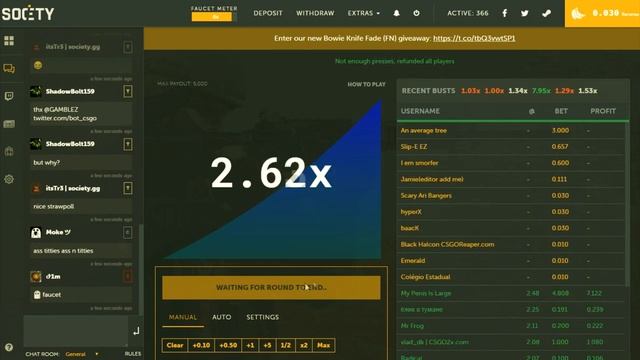Open the General chat room dropdown
This screenshot has height=360, width=640.
(x=82, y=354)
